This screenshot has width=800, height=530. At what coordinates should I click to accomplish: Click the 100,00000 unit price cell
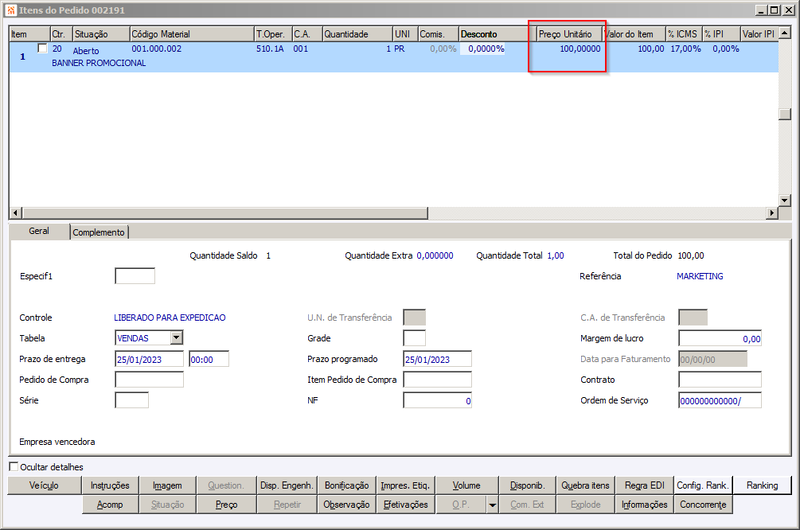point(580,48)
